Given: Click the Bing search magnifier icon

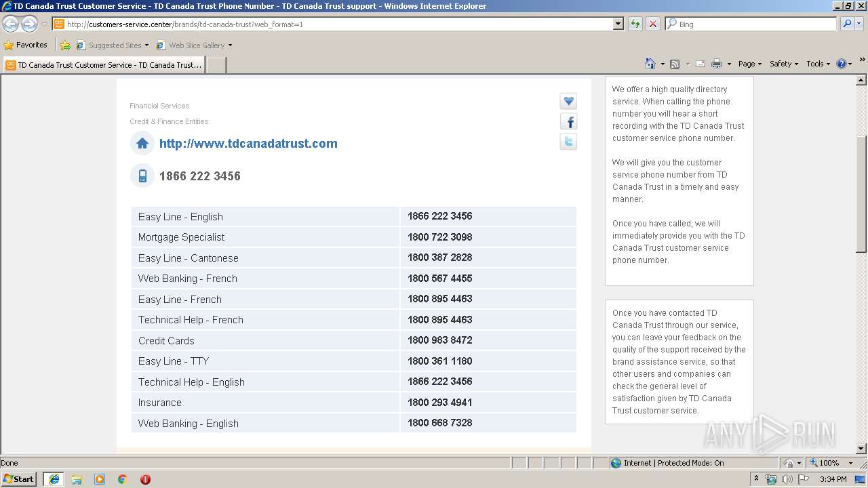Looking at the screenshot, I should click(846, 24).
